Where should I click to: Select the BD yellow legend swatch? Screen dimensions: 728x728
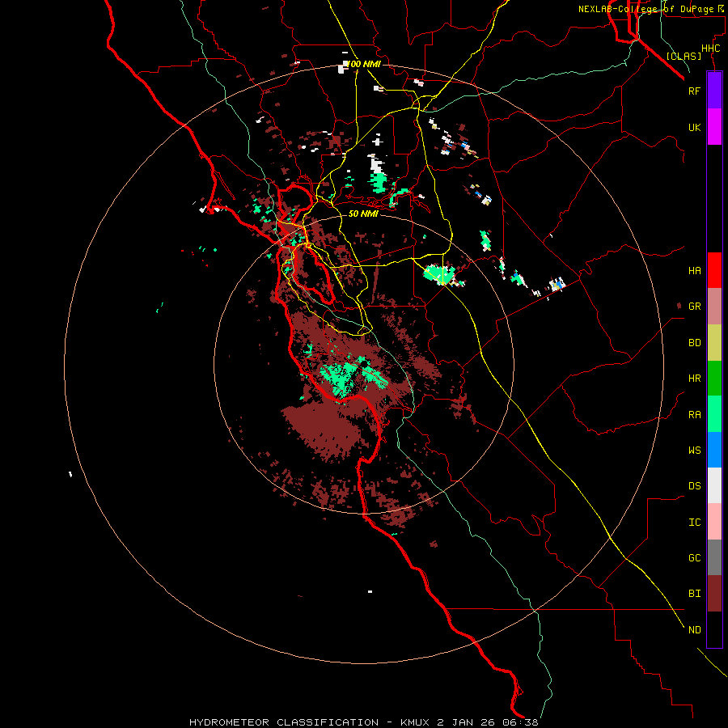[714, 343]
